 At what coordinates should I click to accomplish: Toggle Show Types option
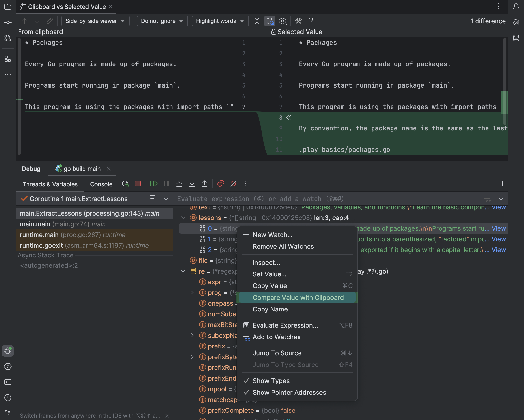coord(297,381)
